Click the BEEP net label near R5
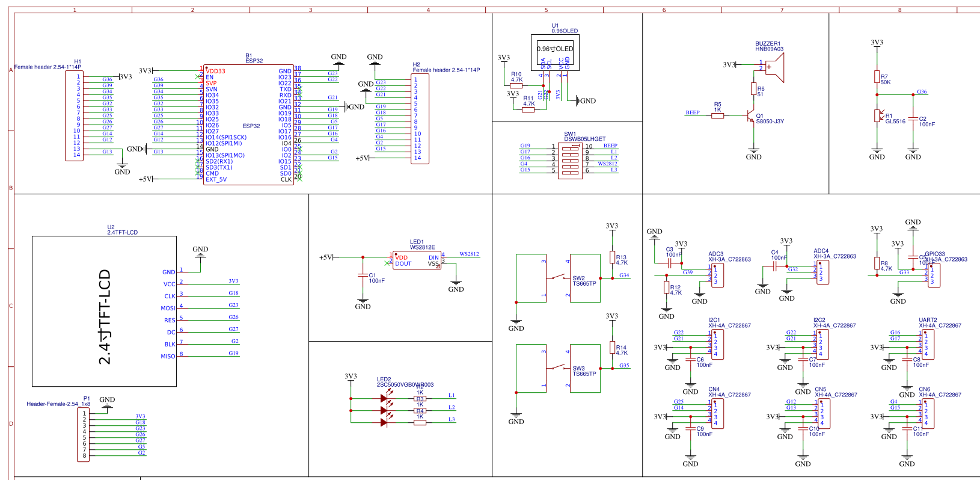Viewport: 980px width, 480px height. pyautogui.click(x=693, y=112)
